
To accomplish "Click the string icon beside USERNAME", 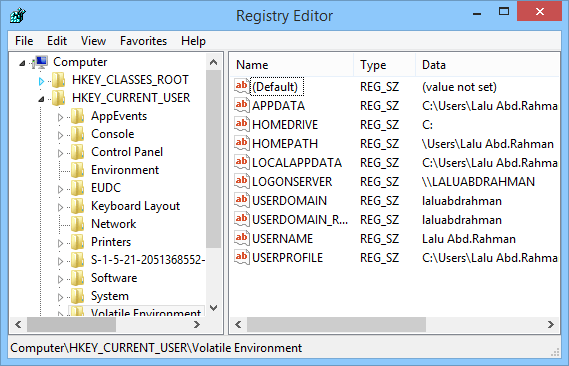I will pos(242,238).
